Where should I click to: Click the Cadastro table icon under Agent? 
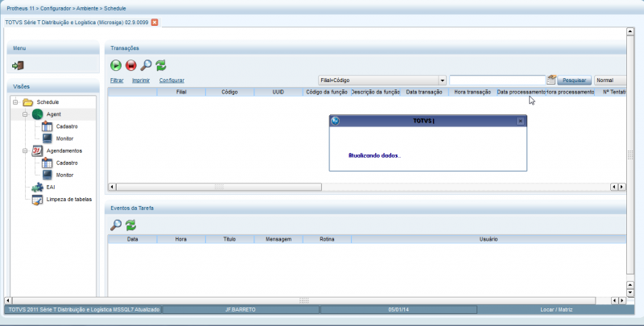coord(47,126)
